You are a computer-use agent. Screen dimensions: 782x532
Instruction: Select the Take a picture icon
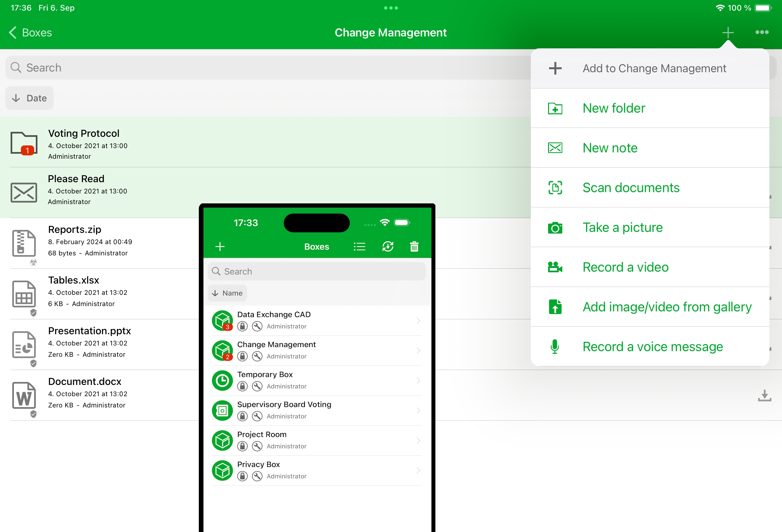coord(555,227)
